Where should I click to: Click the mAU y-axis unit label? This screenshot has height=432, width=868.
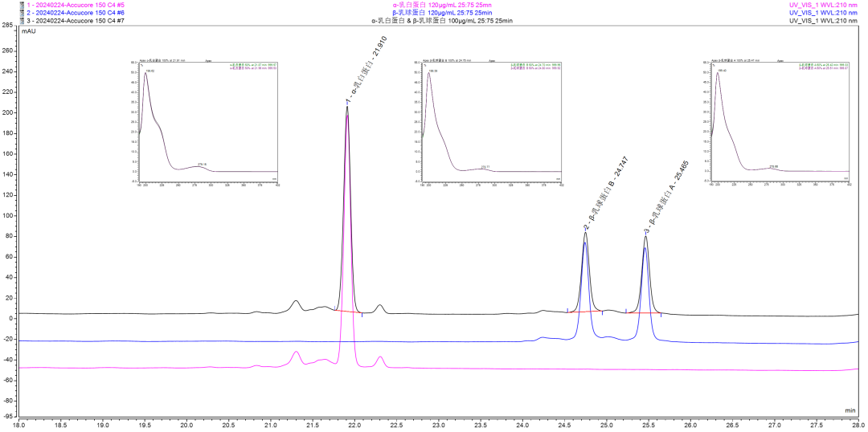tap(28, 31)
